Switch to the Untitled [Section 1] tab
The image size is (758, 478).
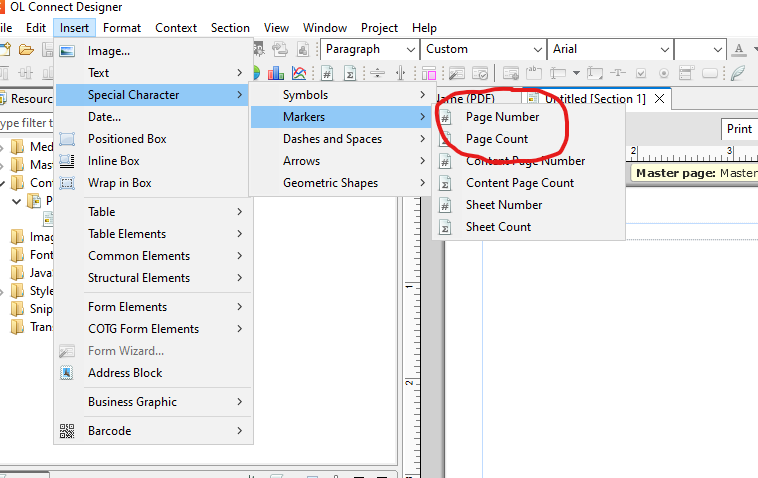point(594,98)
